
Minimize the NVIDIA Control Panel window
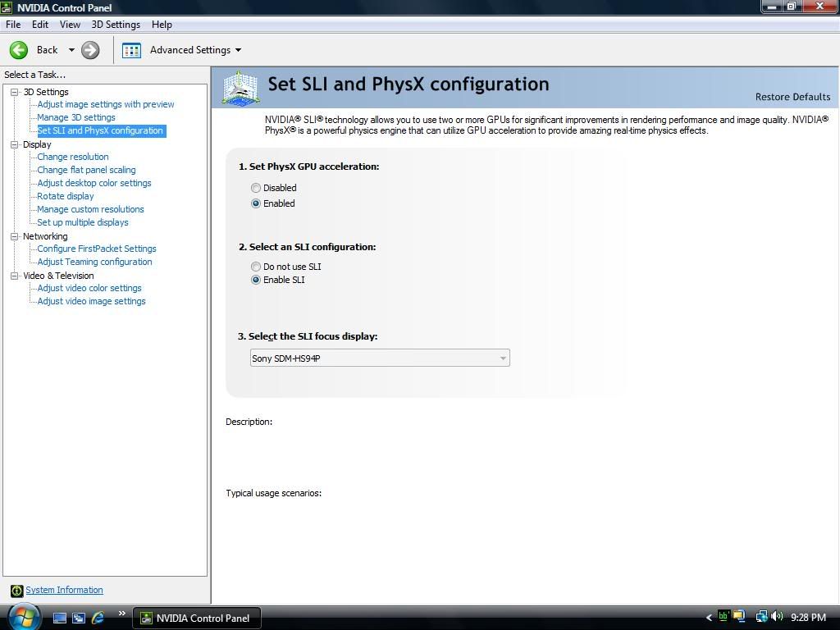coord(773,7)
